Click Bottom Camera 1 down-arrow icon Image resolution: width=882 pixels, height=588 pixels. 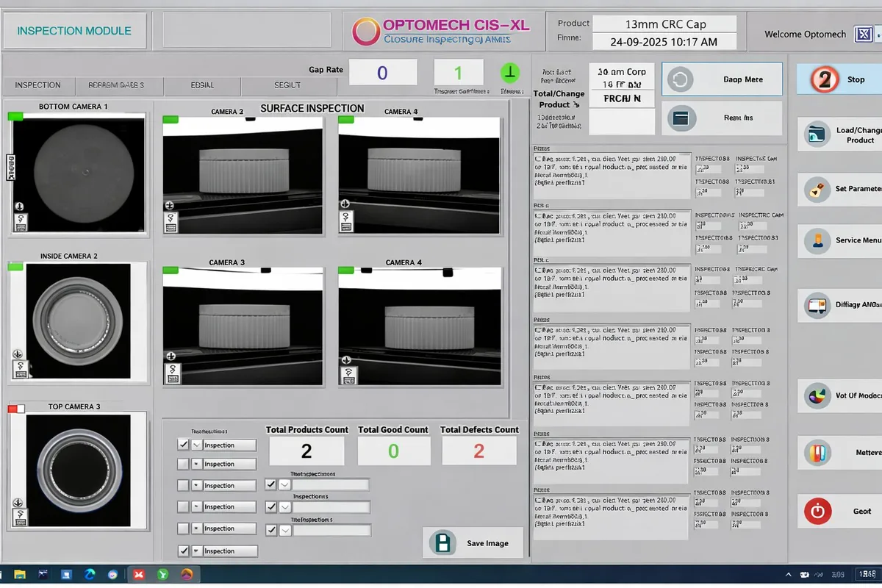coord(19,207)
